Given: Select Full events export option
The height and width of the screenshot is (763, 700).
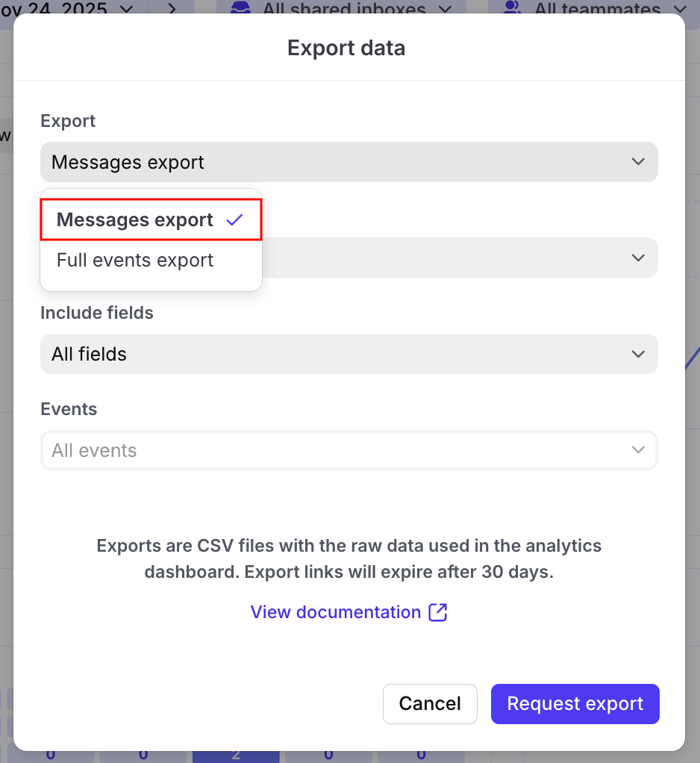Looking at the screenshot, I should pyautogui.click(x=135, y=261).
